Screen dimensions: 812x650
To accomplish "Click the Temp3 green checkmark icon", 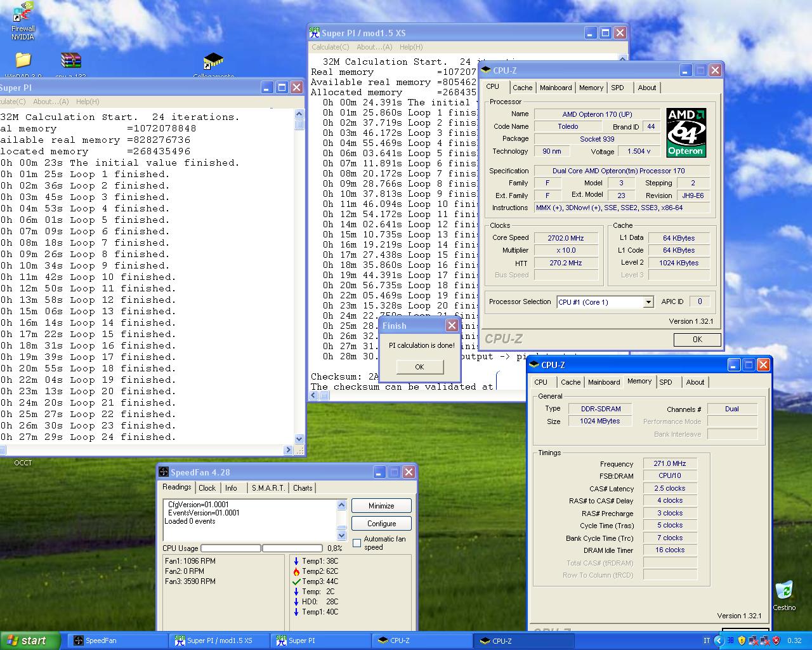I will (x=296, y=581).
